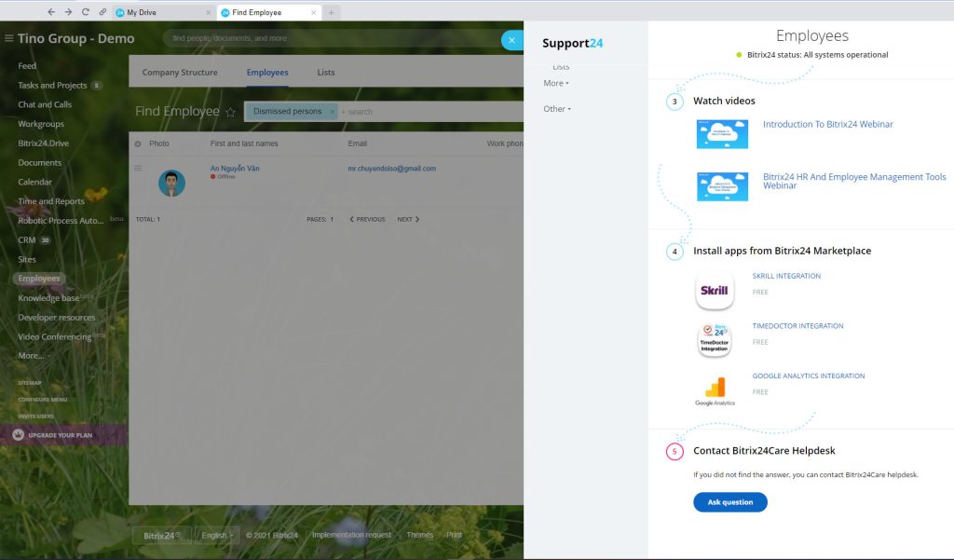Click the Ask question button
The image size is (954, 560).
[730, 502]
